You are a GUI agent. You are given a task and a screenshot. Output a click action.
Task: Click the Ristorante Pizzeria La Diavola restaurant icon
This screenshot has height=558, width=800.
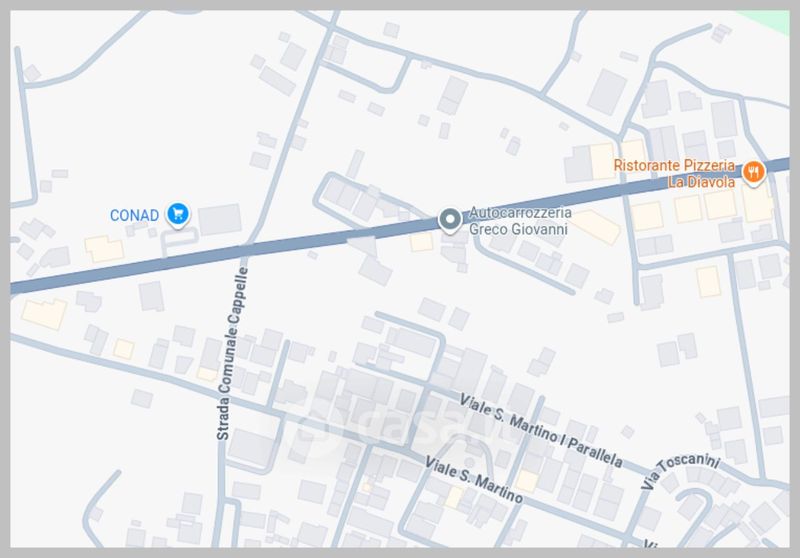click(x=753, y=172)
